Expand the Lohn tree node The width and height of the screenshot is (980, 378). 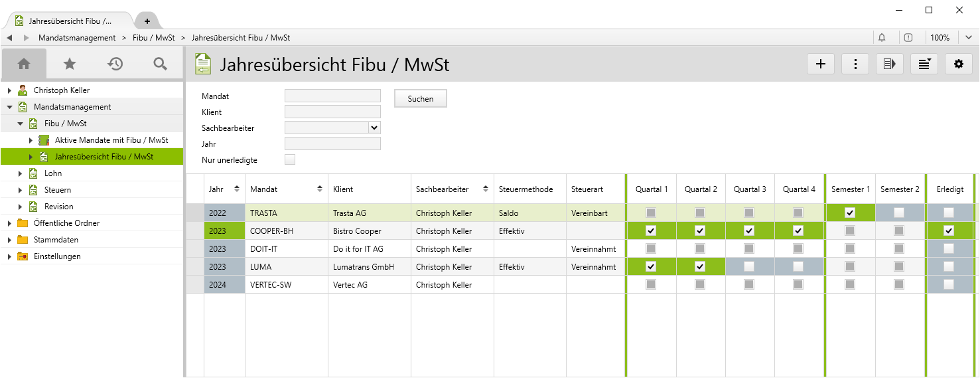pos(20,173)
